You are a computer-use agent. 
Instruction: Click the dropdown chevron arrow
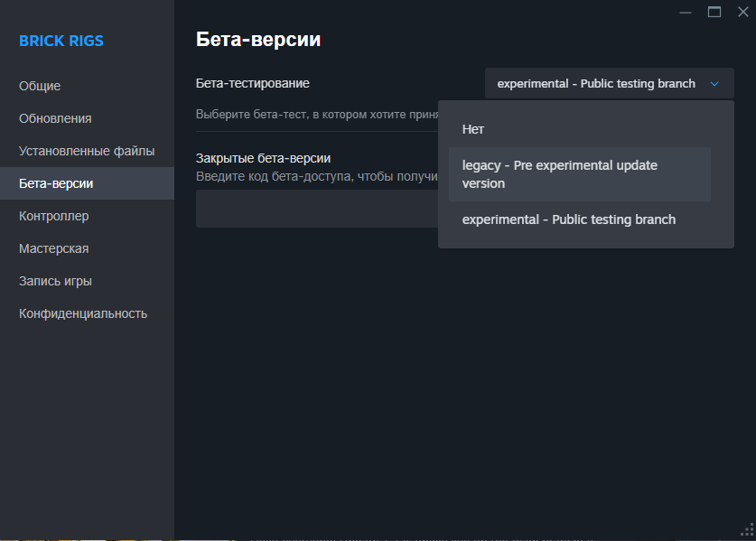click(x=714, y=84)
